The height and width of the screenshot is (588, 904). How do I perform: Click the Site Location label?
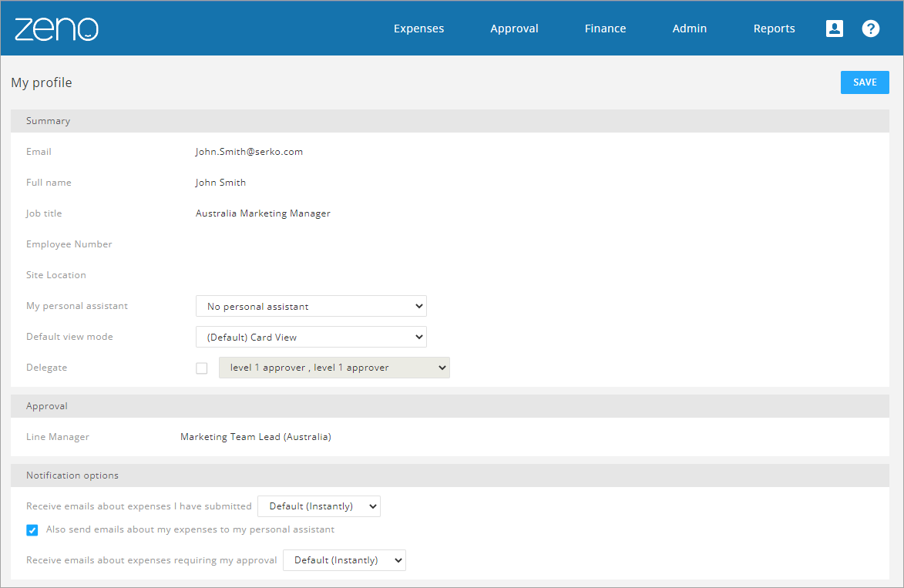click(x=56, y=275)
